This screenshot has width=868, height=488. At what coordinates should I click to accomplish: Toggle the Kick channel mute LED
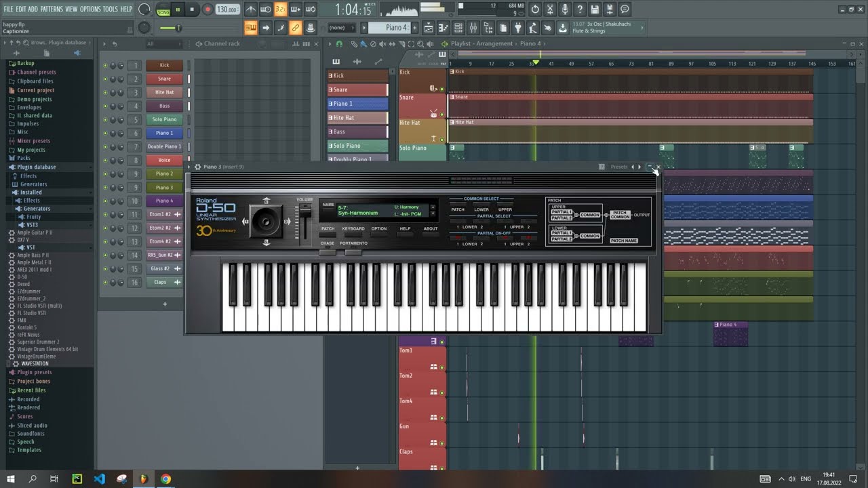click(105, 66)
